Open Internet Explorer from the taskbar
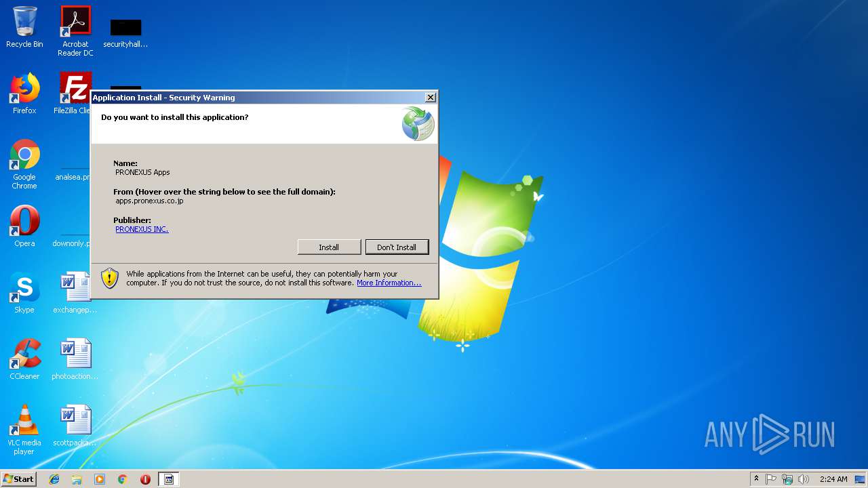This screenshot has width=868, height=488. tap(54, 479)
